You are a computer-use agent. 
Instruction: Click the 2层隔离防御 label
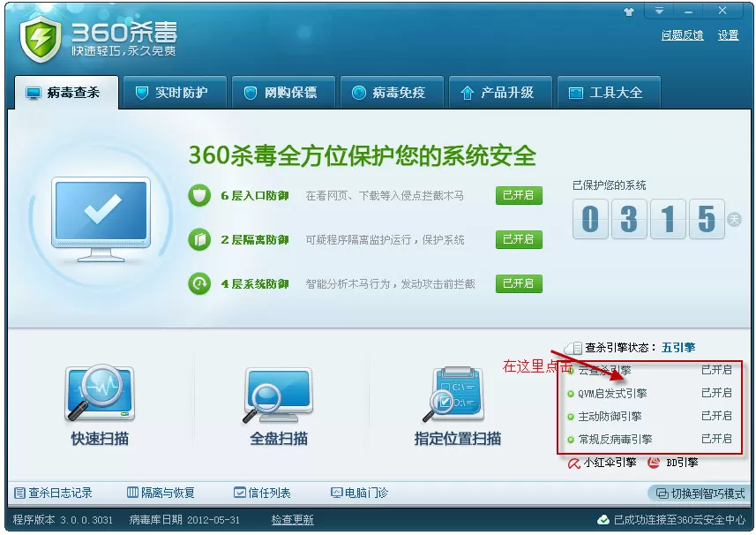coord(255,239)
